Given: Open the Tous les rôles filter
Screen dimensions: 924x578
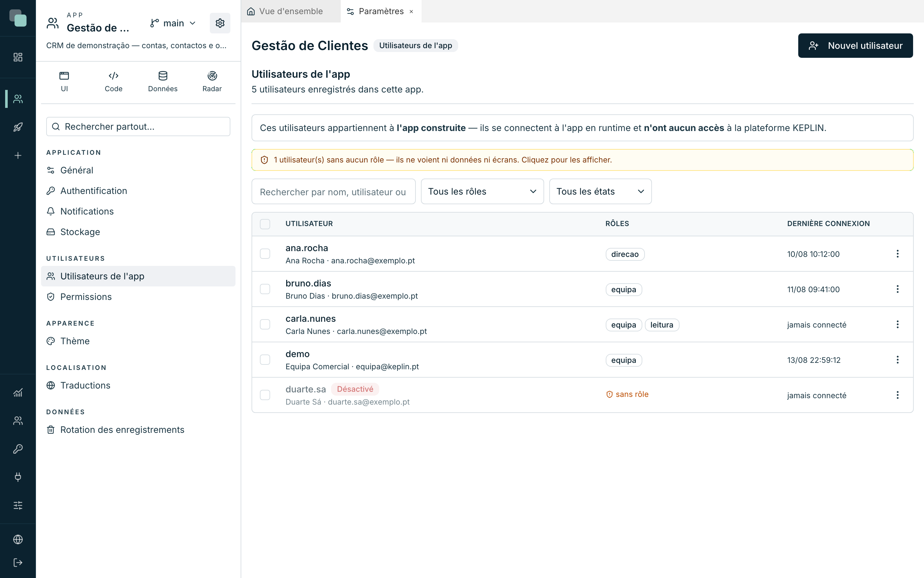Looking at the screenshot, I should point(482,191).
